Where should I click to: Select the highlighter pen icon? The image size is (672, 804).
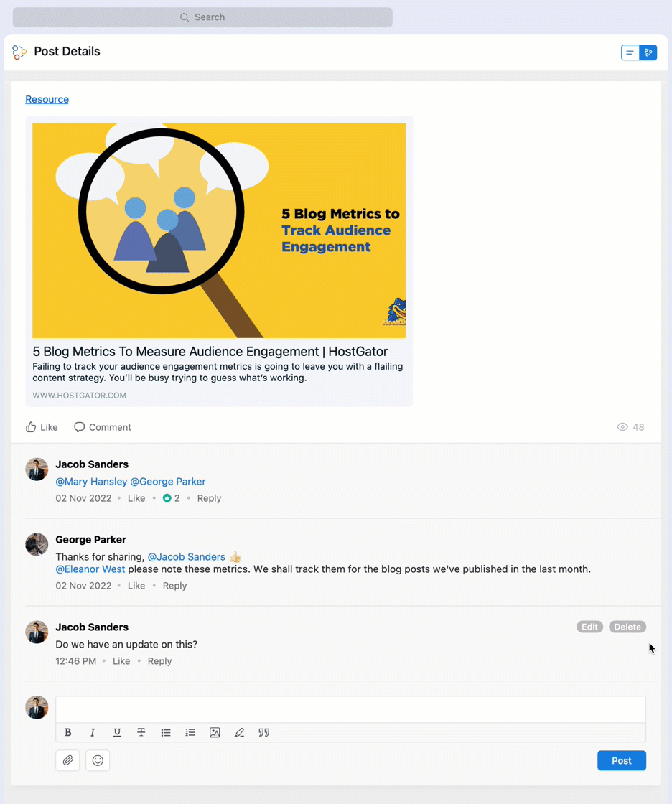click(x=239, y=732)
